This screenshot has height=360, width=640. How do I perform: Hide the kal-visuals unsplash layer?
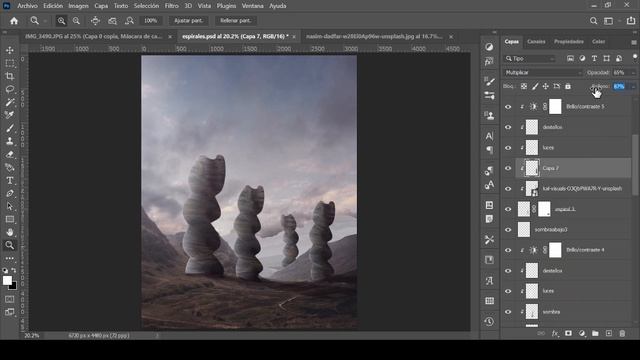(x=508, y=189)
